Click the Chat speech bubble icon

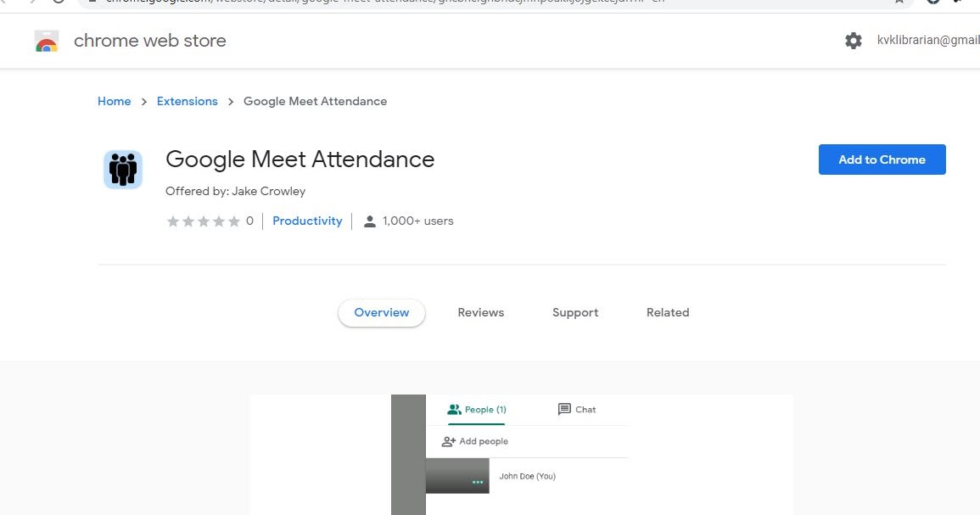564,409
